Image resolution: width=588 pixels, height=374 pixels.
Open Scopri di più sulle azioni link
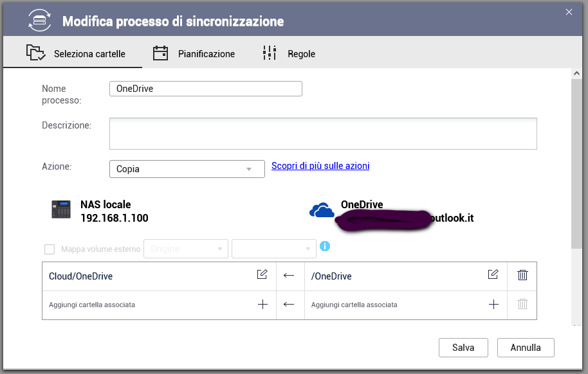(x=320, y=166)
